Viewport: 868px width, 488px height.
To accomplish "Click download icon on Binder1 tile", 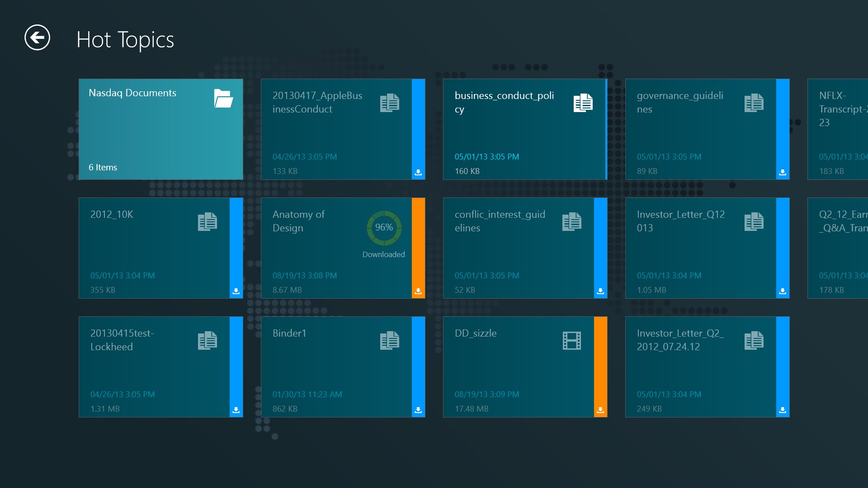I will [418, 410].
